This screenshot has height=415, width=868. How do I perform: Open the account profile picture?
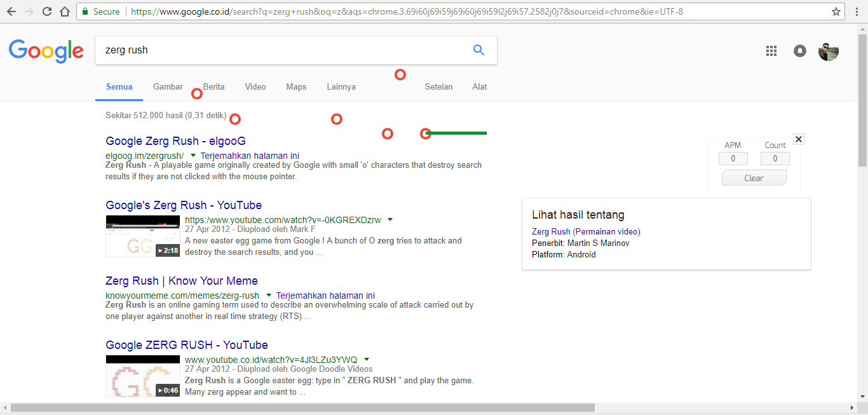[829, 51]
